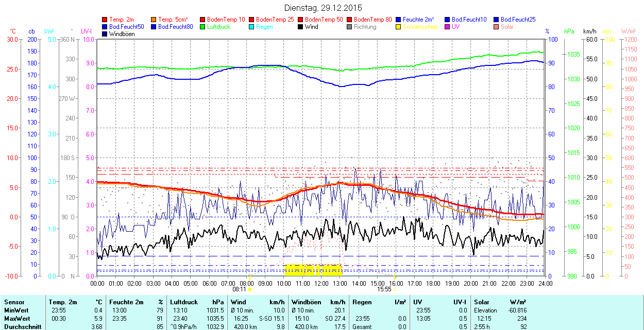The image size is (644, 330).
Task: Click the cyan Regen legend swatch
Action: [x=251, y=27]
